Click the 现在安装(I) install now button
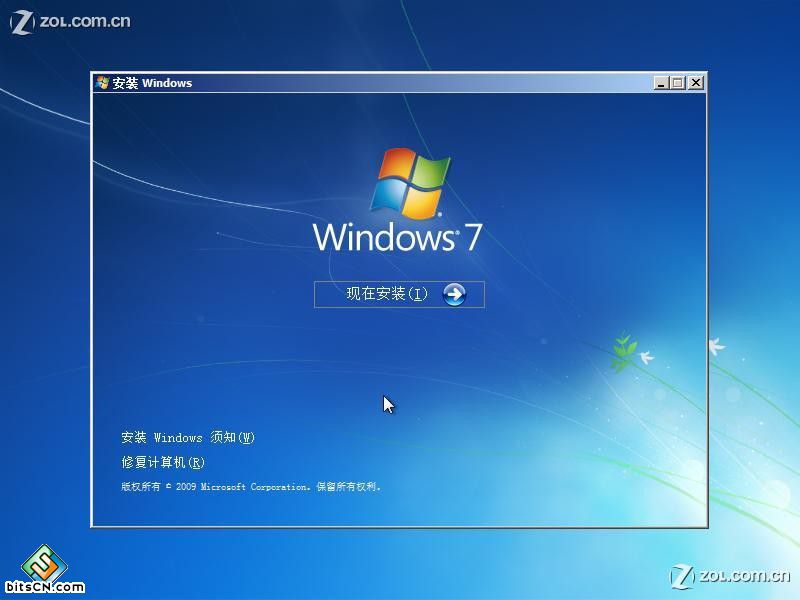The height and width of the screenshot is (600, 800). pyautogui.click(x=399, y=294)
